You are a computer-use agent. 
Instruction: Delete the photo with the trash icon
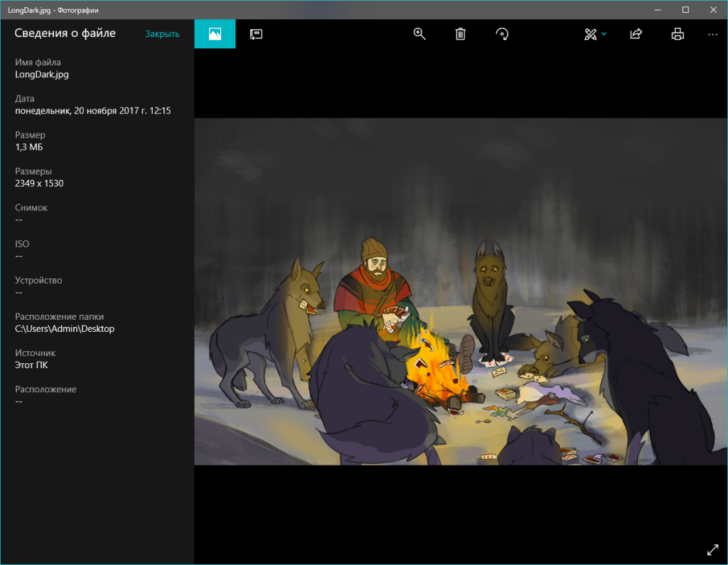click(461, 34)
